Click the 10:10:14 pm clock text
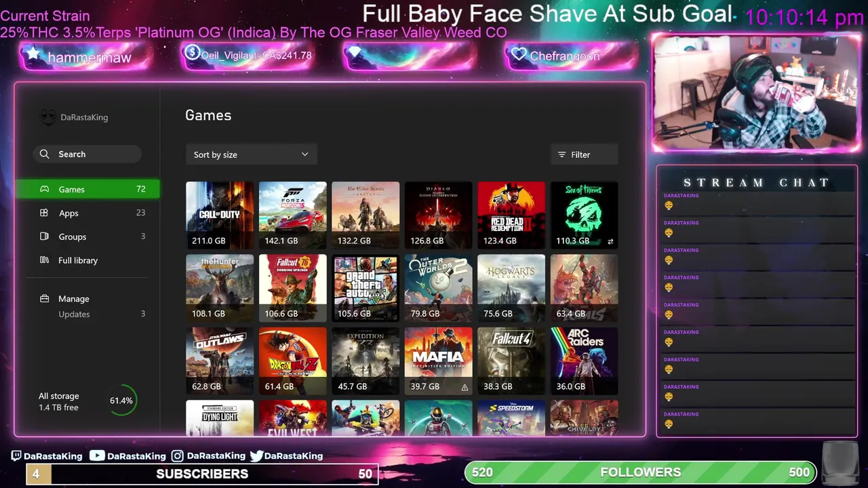This screenshot has width=868, height=488. (804, 18)
